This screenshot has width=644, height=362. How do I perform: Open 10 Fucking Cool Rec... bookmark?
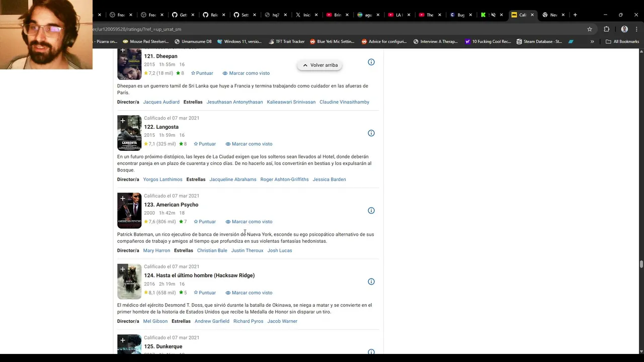coord(488,42)
